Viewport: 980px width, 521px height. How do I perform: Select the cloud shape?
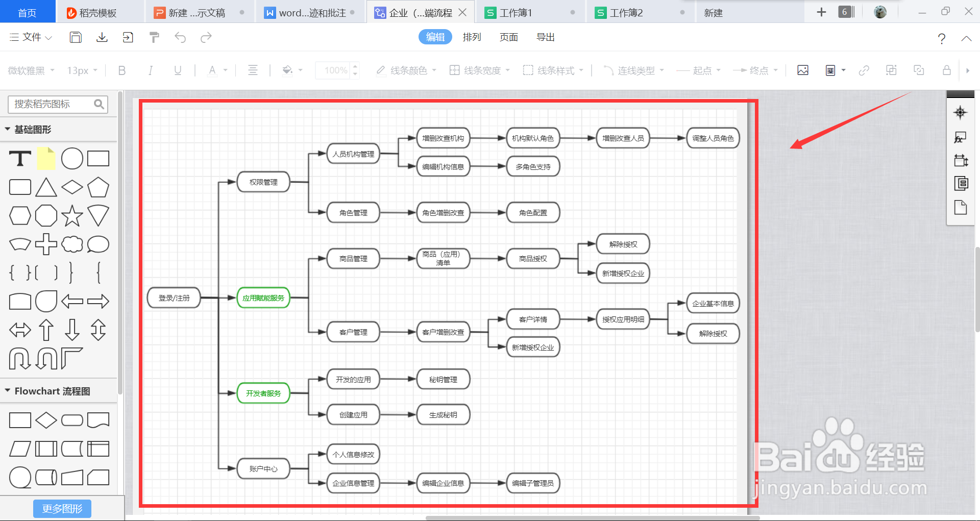click(72, 244)
